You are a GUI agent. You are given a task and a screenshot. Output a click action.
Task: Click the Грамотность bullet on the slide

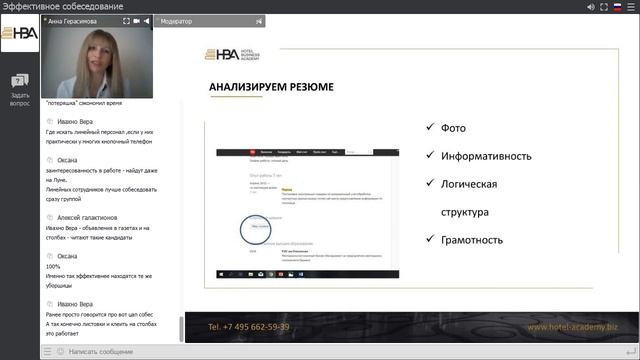(472, 240)
